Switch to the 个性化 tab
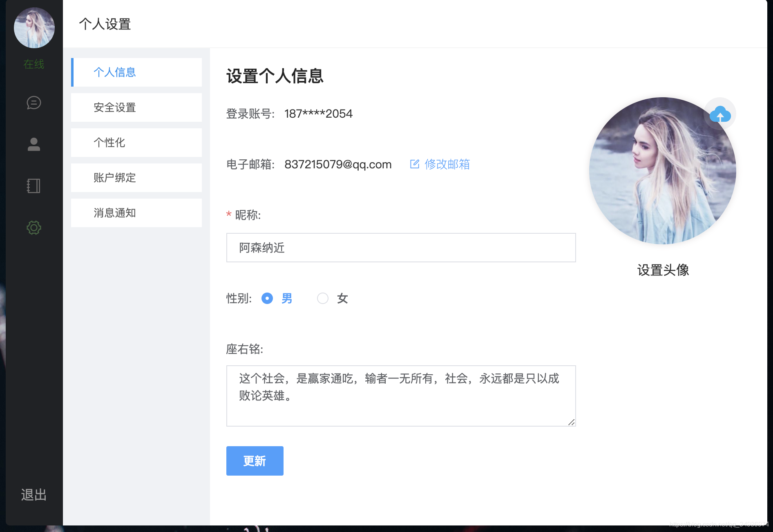 (x=136, y=143)
